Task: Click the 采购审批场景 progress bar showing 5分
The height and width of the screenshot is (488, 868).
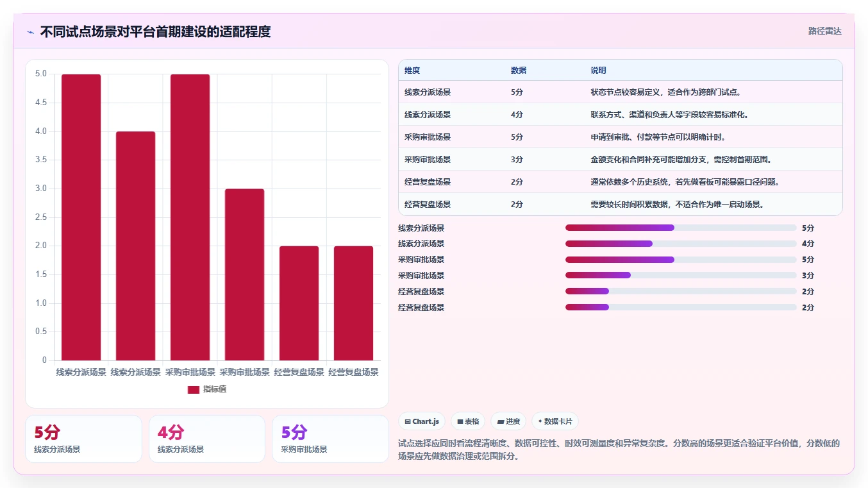Action: 681,260
